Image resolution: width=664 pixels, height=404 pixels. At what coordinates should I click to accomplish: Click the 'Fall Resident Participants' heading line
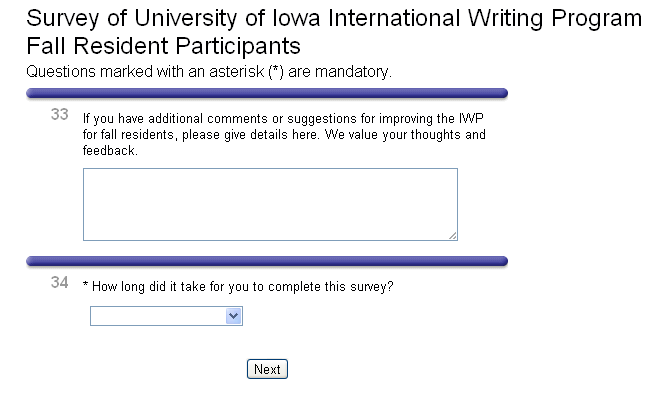164,46
